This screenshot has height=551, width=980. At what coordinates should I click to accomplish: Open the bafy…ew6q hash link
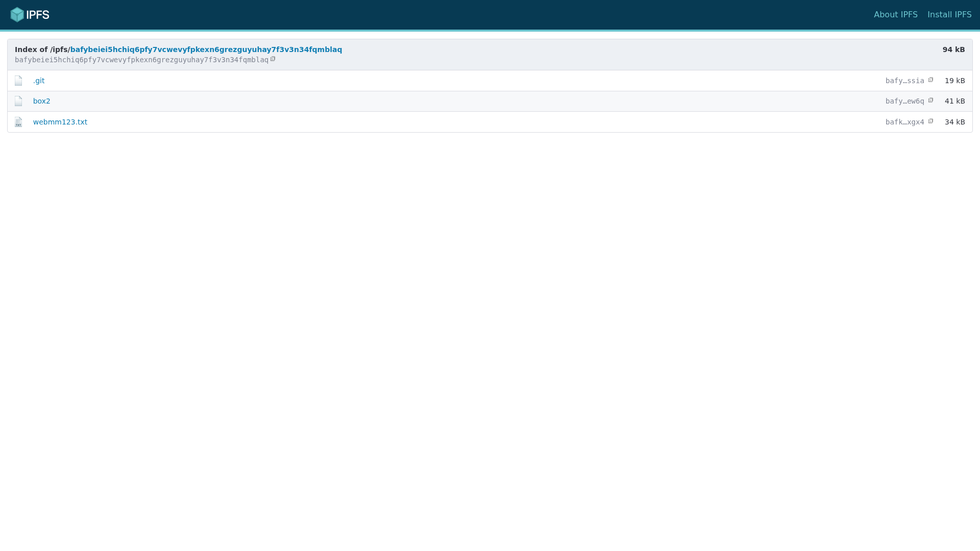[904, 101]
